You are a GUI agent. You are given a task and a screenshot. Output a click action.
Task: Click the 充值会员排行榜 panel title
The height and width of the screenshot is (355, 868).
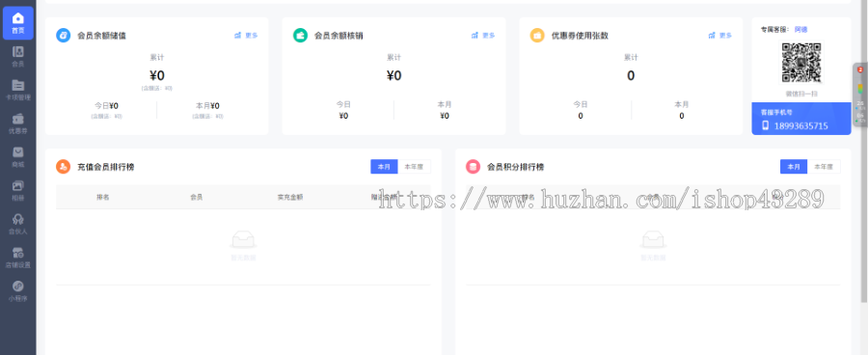tap(106, 167)
